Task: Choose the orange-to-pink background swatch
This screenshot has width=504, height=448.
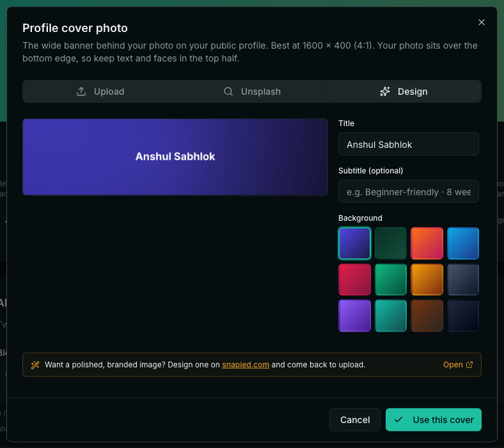Action: click(x=427, y=243)
